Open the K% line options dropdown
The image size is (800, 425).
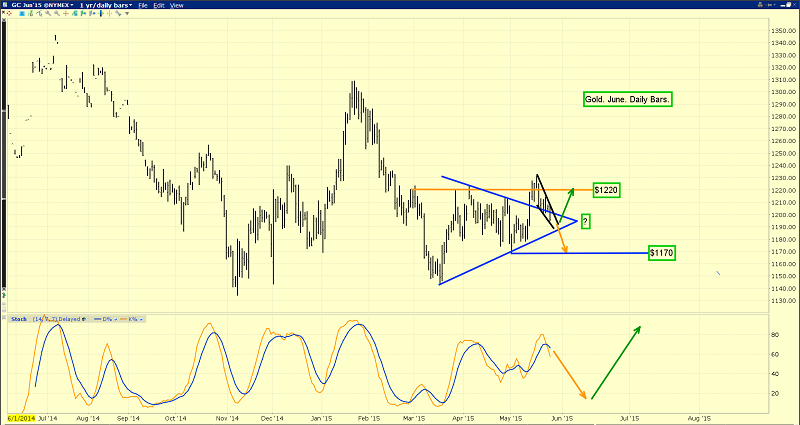pos(141,319)
